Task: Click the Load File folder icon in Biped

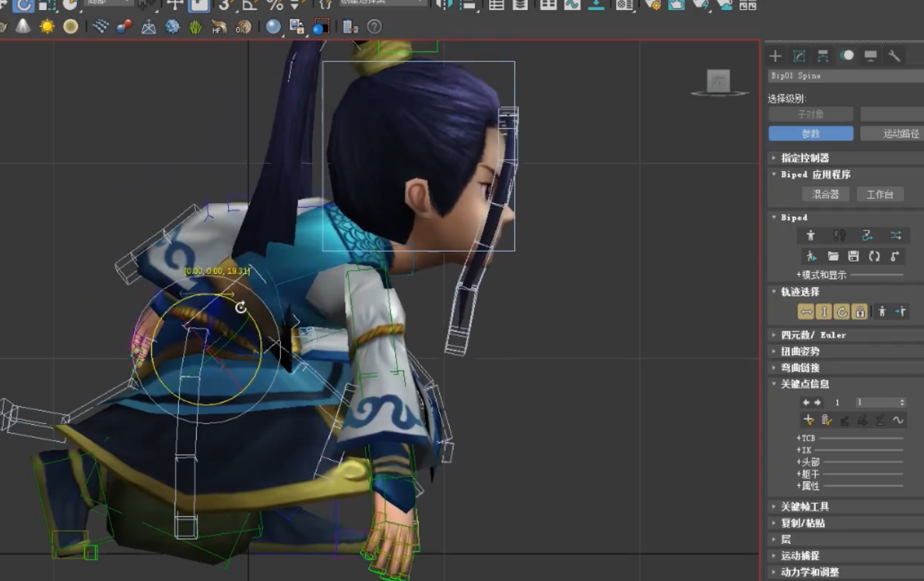Action: 833,256
